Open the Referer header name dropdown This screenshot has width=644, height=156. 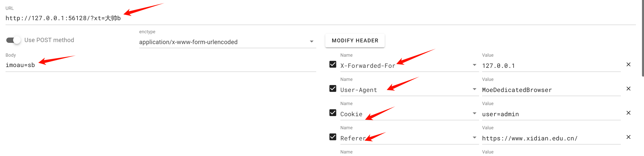coord(474,138)
